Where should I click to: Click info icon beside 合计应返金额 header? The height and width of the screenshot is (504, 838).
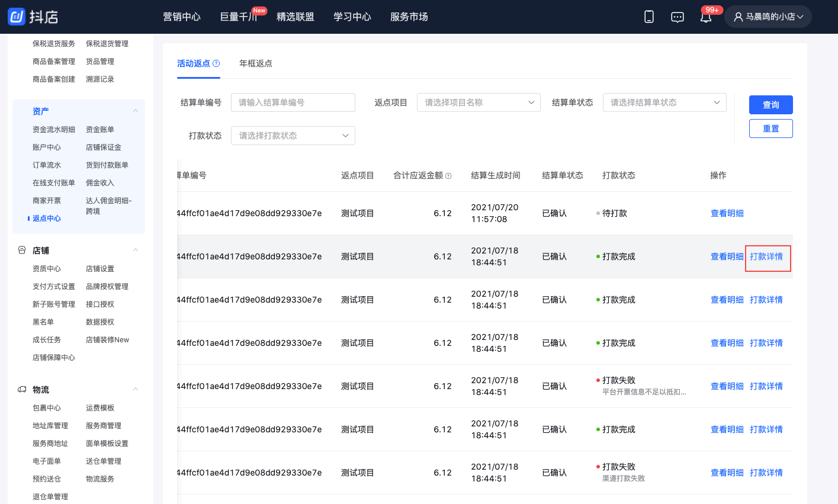click(x=448, y=176)
